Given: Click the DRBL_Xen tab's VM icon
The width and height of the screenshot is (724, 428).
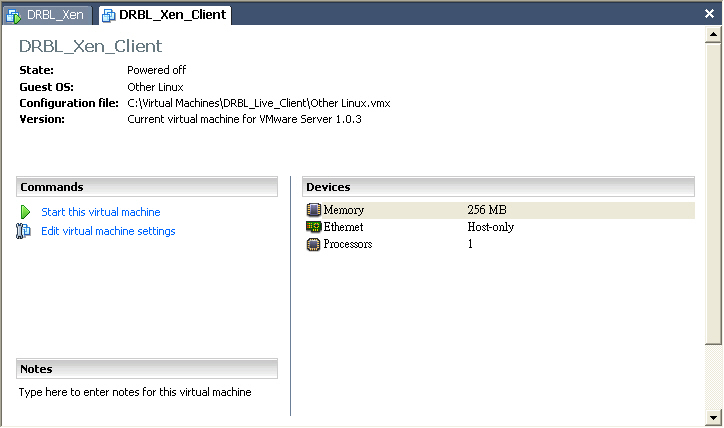Looking at the screenshot, I should pyautogui.click(x=14, y=16).
